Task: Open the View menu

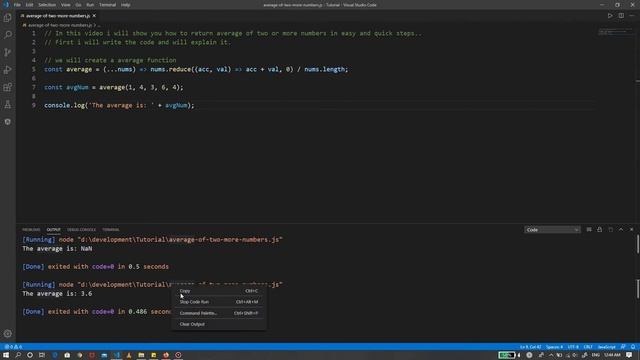Action: (65, 5)
